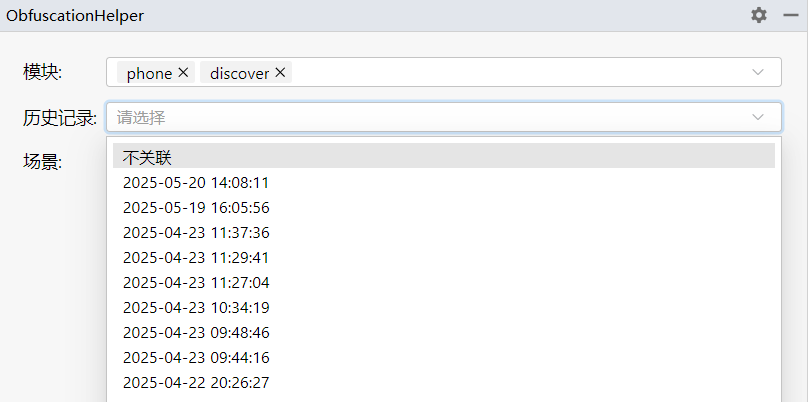Remove the discover module tag
The width and height of the screenshot is (808, 402).
pos(280,73)
